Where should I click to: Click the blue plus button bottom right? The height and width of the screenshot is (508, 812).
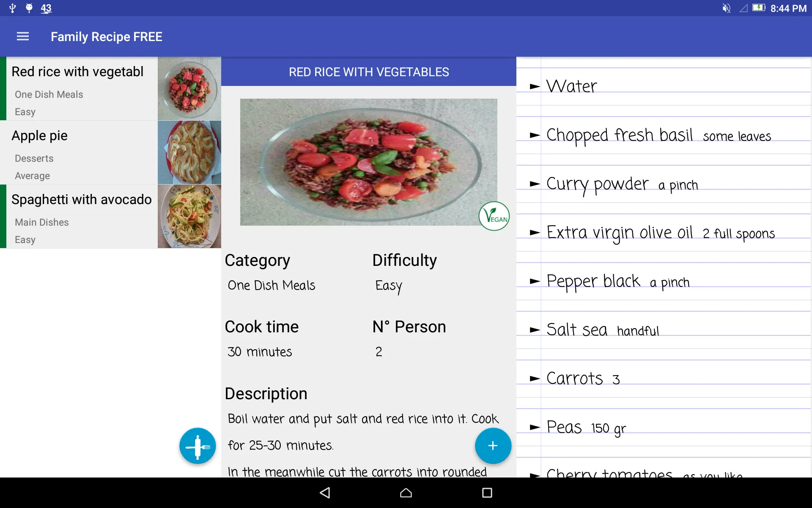[x=493, y=446]
